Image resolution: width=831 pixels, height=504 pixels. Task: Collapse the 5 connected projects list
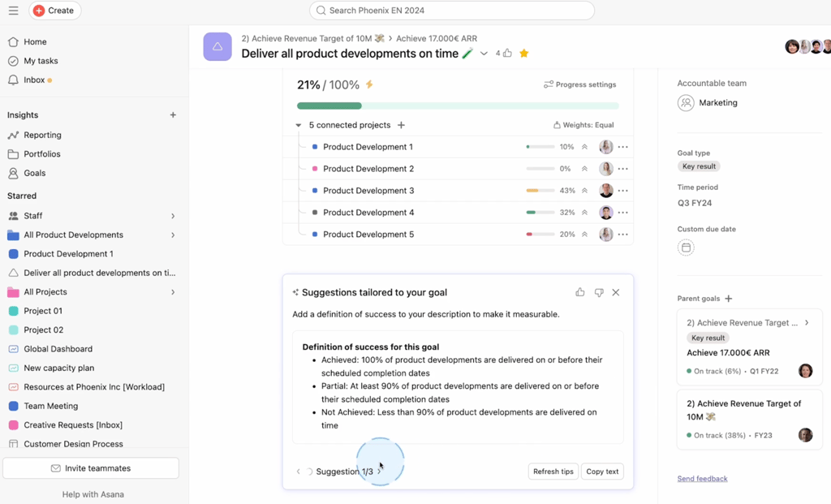pos(298,125)
